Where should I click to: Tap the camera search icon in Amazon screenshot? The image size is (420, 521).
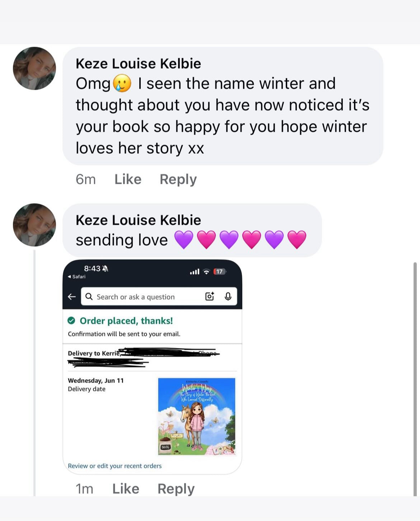click(x=210, y=296)
